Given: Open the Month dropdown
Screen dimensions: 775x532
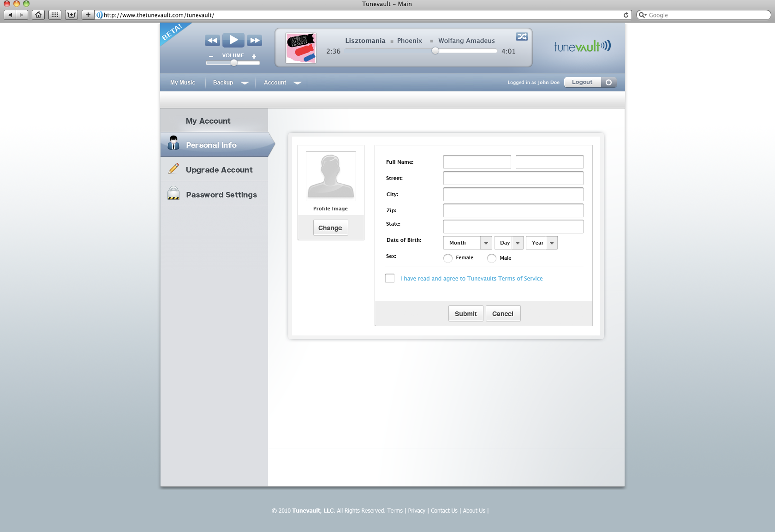Looking at the screenshot, I should [467, 243].
